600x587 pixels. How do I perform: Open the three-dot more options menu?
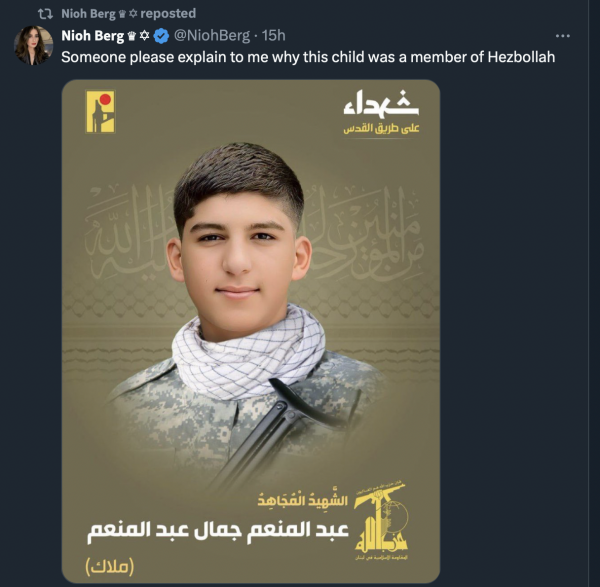click(x=562, y=36)
